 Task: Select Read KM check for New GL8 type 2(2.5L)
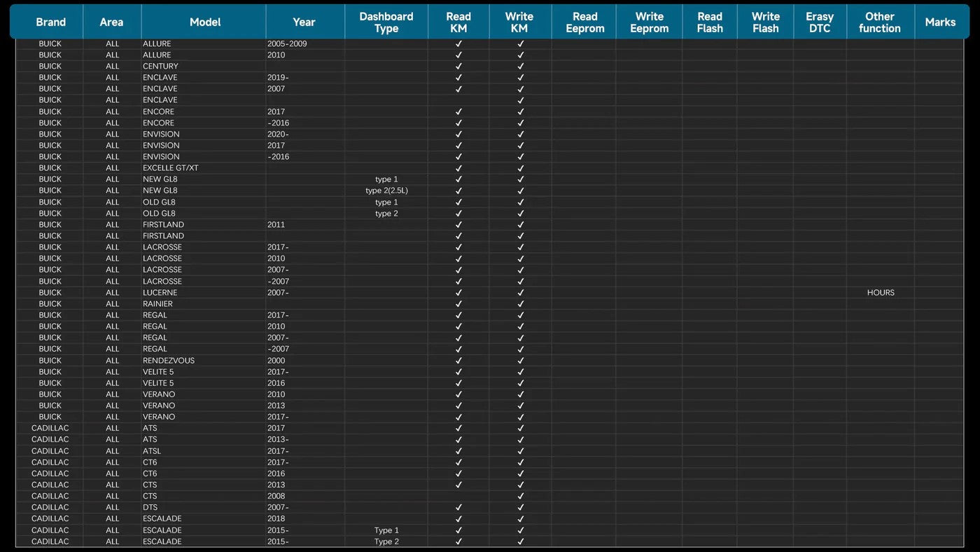tap(458, 191)
